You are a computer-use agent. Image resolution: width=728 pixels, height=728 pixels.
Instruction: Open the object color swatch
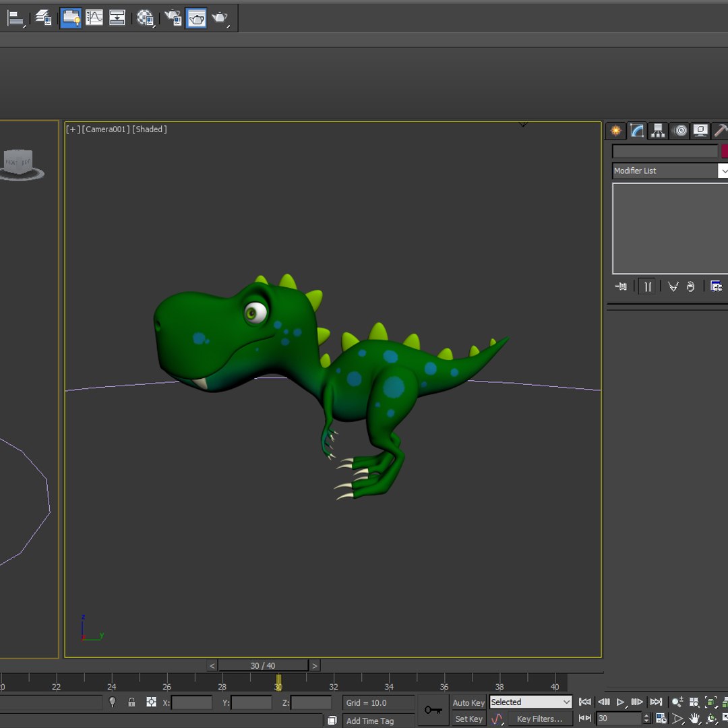point(724,151)
